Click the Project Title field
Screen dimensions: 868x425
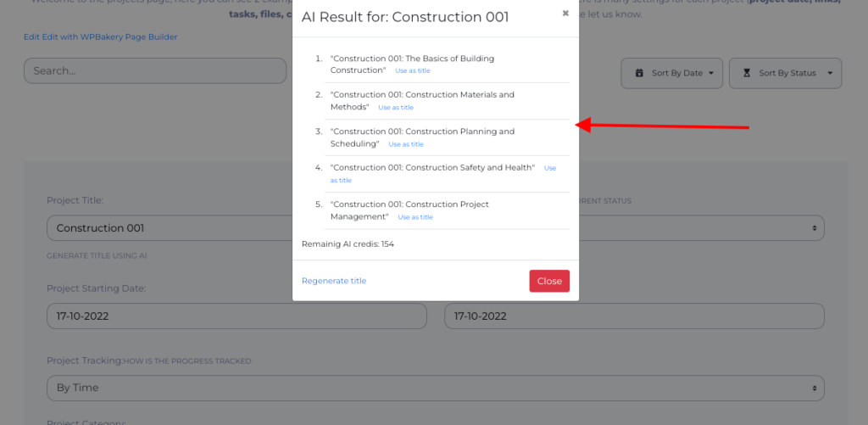170,228
